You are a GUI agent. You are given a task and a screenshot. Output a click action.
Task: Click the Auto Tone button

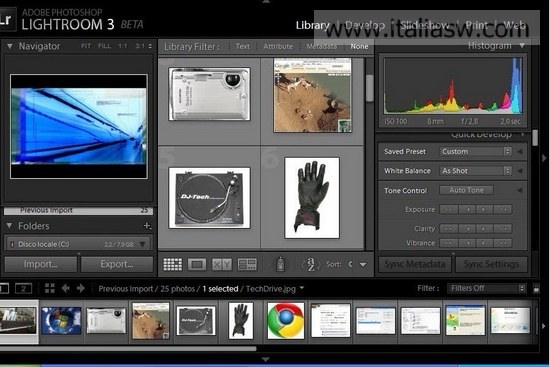[x=467, y=190]
